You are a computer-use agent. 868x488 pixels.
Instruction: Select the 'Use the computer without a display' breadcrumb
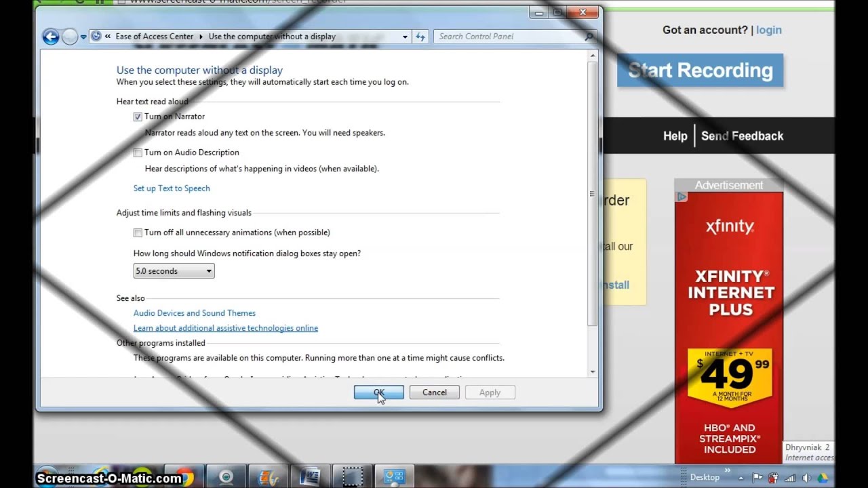[x=272, y=37]
